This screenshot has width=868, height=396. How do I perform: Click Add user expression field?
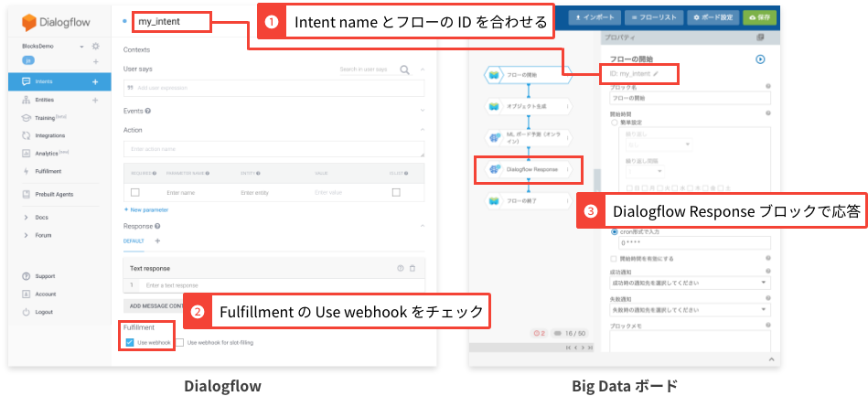point(274,88)
